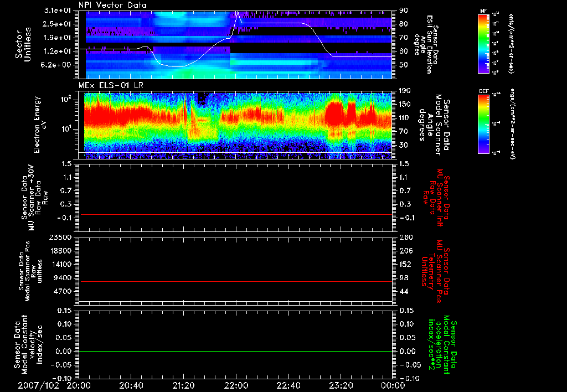This screenshot has width=567, height=392.
Task: Click the "20:40" time tick label
Action: point(131,386)
